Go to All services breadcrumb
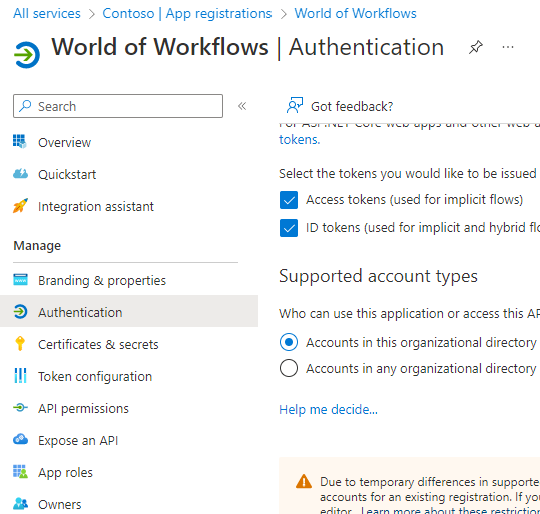 tap(47, 13)
